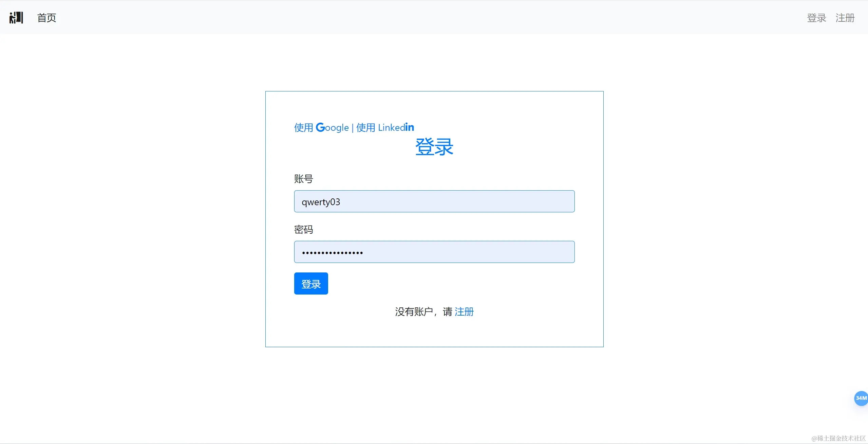
Task: Click the 账号 field label
Action: tap(303, 179)
